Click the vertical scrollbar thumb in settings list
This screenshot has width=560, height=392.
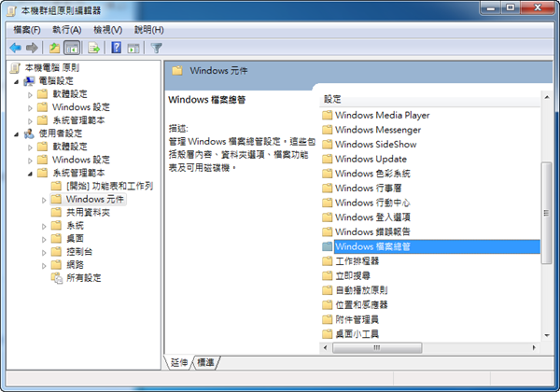point(546,213)
